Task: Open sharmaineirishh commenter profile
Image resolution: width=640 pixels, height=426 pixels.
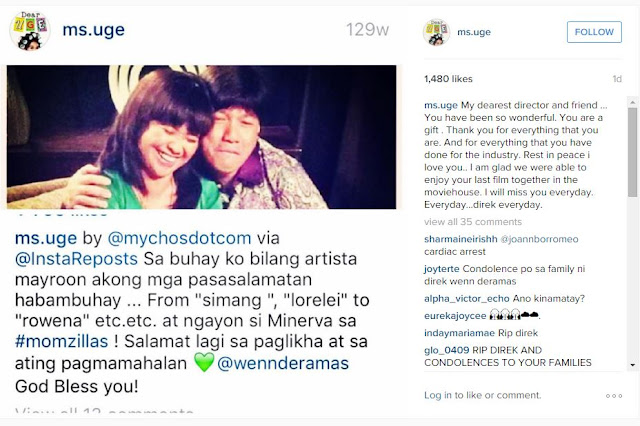Action: click(460, 239)
